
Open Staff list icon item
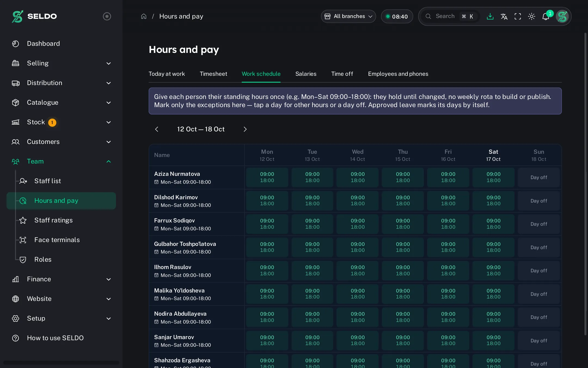(x=23, y=181)
